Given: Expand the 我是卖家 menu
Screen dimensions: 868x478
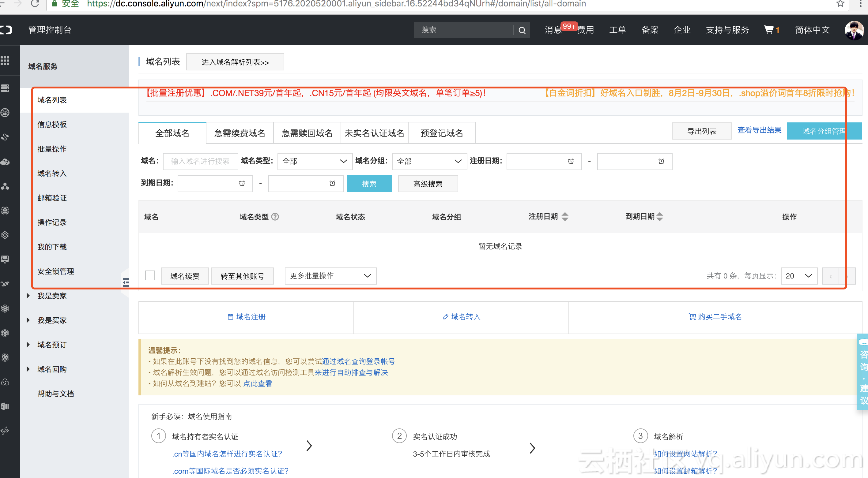Looking at the screenshot, I should coord(52,296).
